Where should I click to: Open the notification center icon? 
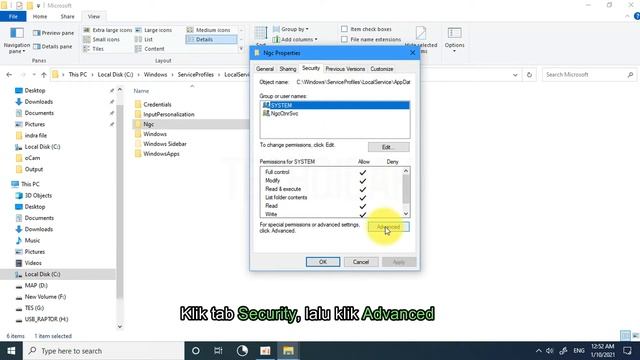[627, 351]
